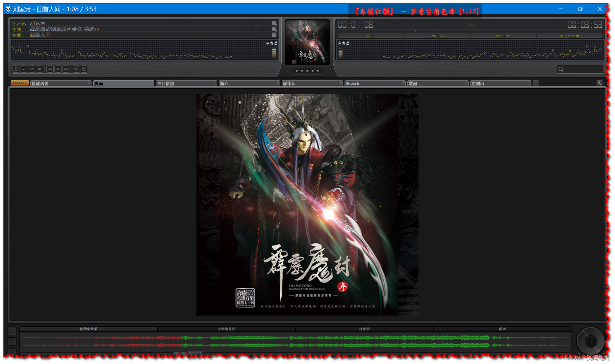Viewport: 615px width, 364px height.
Task: Select the 专辑浏览条 bottom tab
Action: [x=226, y=329]
